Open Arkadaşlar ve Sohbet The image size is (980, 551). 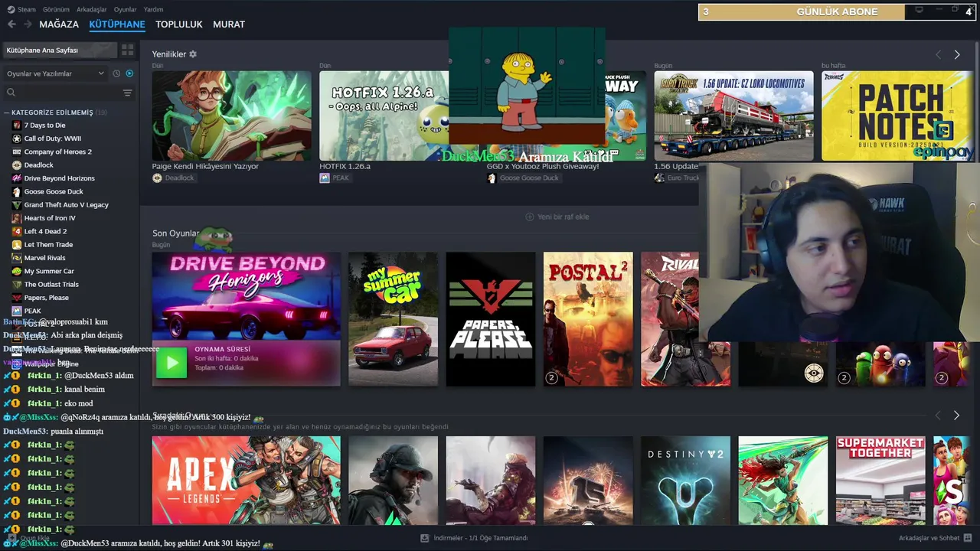pos(934,538)
